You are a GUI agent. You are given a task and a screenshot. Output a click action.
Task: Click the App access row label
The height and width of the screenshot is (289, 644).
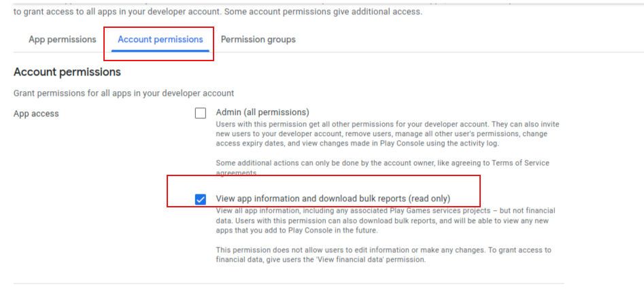point(36,114)
